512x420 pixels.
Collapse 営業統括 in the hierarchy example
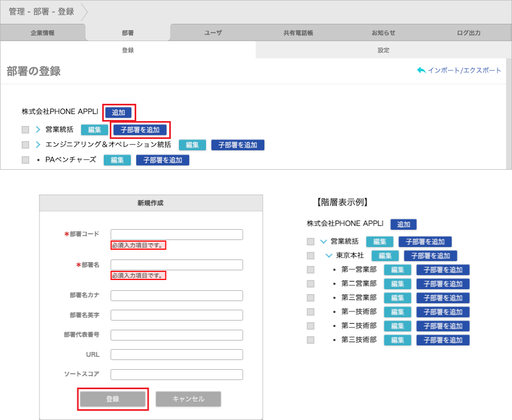pyautogui.click(x=324, y=242)
